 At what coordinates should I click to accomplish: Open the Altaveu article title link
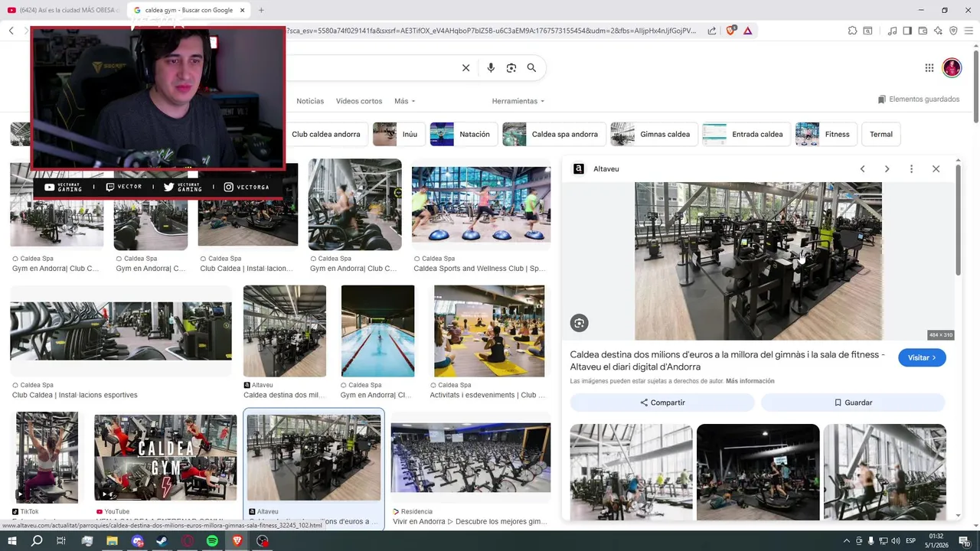[727, 360]
